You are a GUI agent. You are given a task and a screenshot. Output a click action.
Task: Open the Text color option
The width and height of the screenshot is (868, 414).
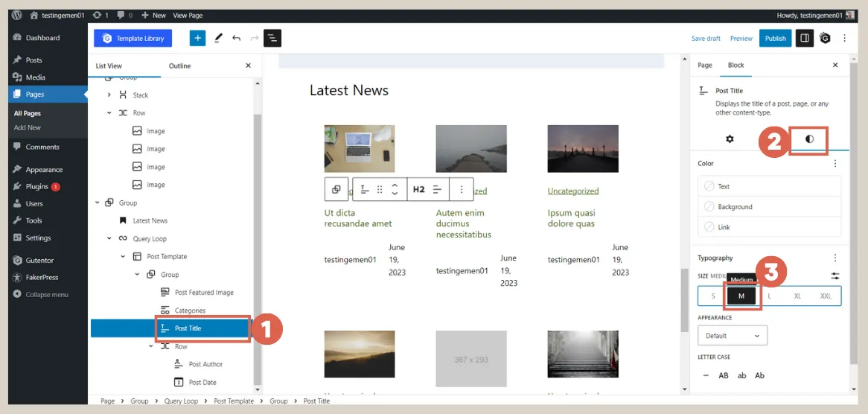tap(770, 186)
